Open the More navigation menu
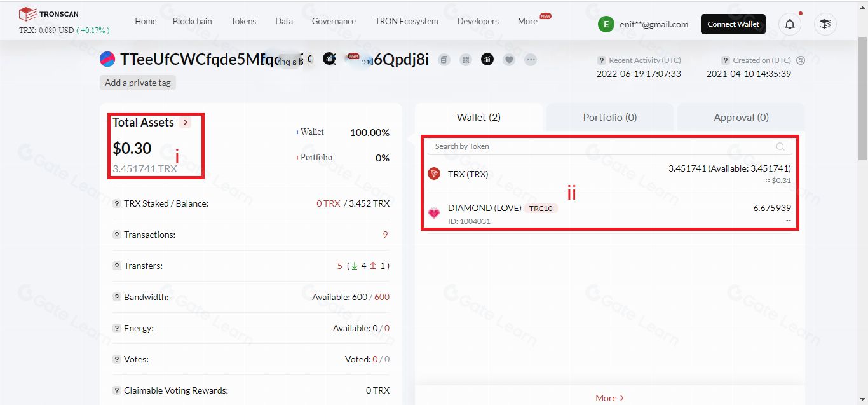 (527, 21)
